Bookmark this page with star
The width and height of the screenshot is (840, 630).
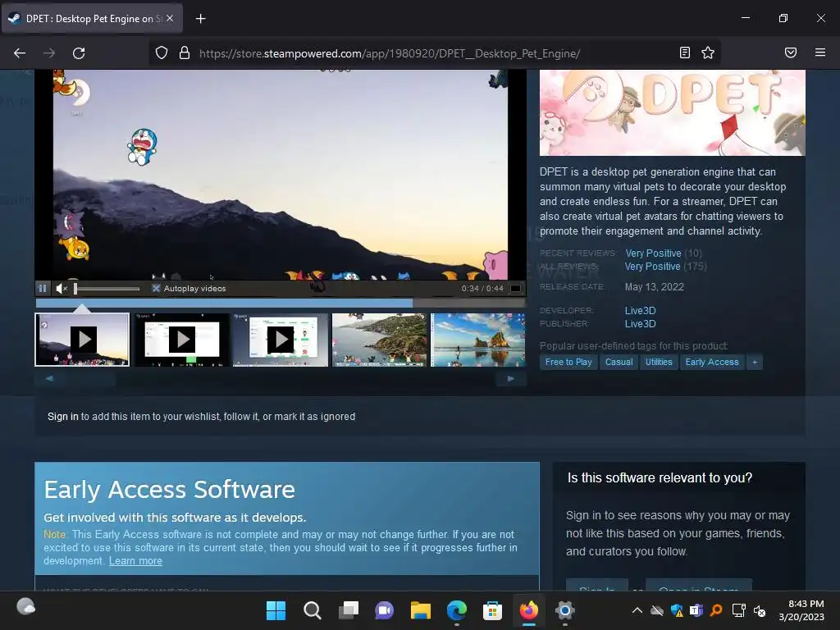pos(708,52)
